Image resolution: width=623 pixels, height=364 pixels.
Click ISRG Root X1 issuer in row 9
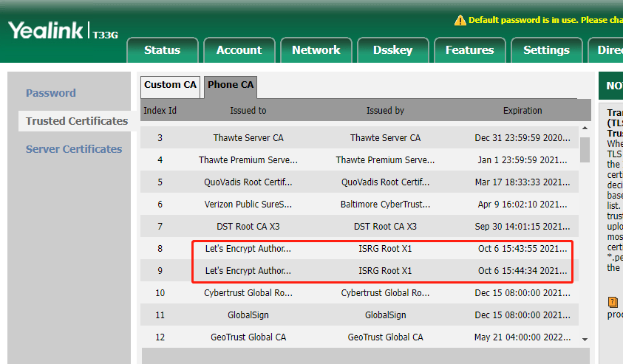(x=385, y=271)
